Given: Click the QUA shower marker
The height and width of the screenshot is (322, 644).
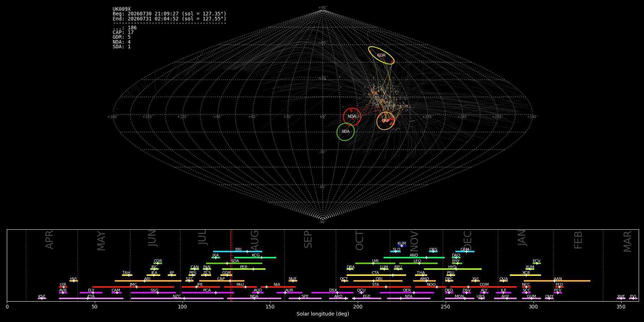Looking at the screenshot, I should [x=503, y=281].
